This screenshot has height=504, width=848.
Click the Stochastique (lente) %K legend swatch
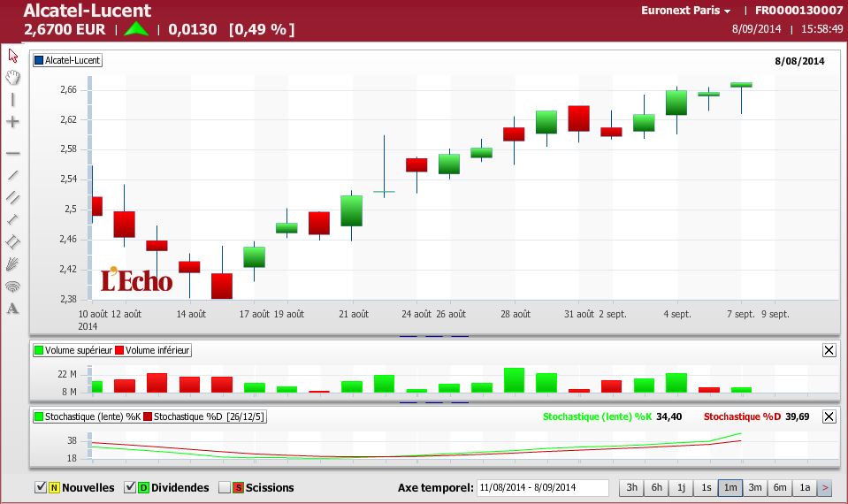pos(38,416)
